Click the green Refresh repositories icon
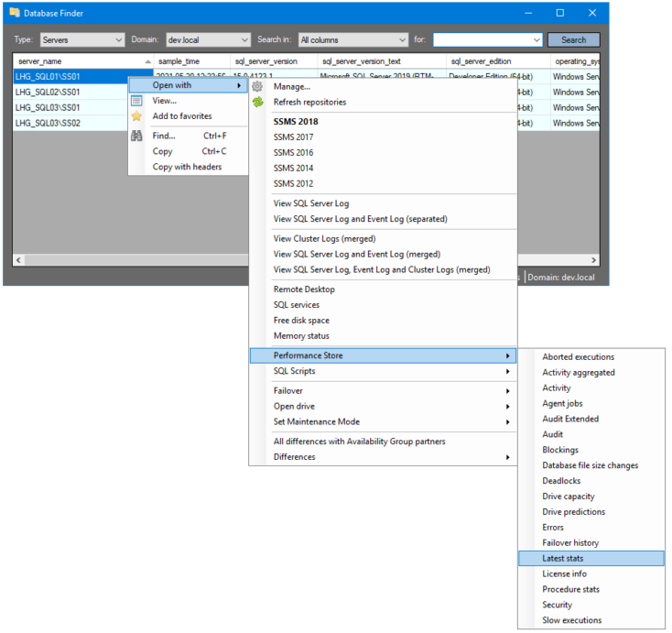The height and width of the screenshot is (633, 672). pos(257,102)
